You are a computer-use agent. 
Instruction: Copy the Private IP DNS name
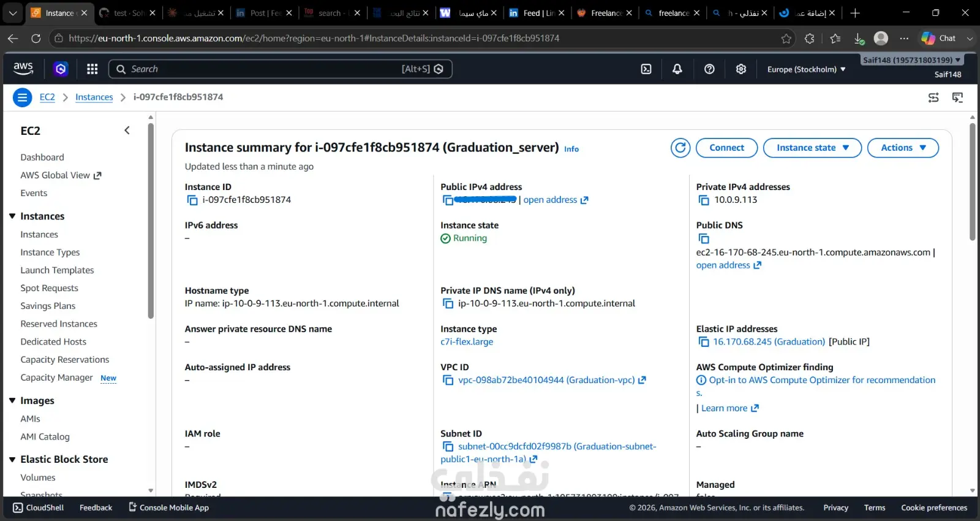448,303
